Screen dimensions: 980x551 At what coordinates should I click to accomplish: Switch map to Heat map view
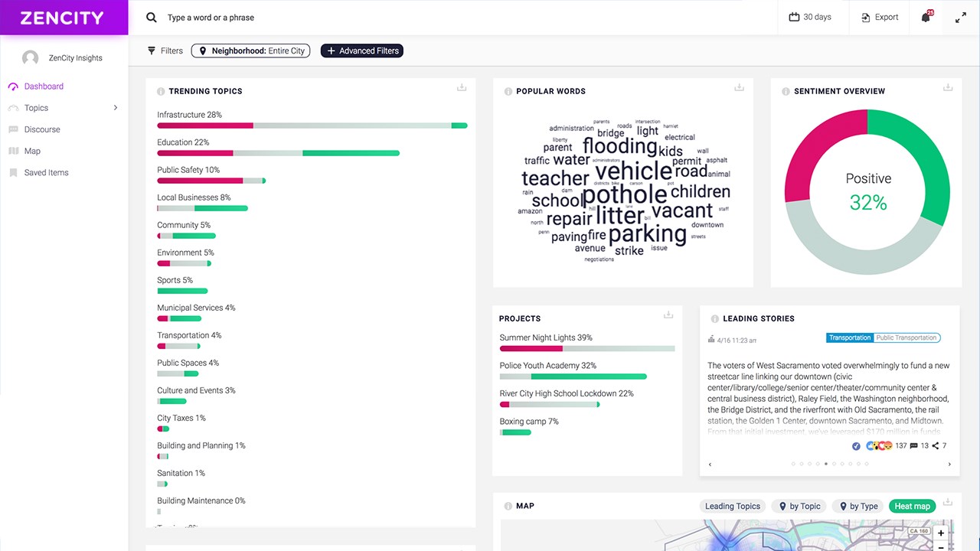pos(912,506)
